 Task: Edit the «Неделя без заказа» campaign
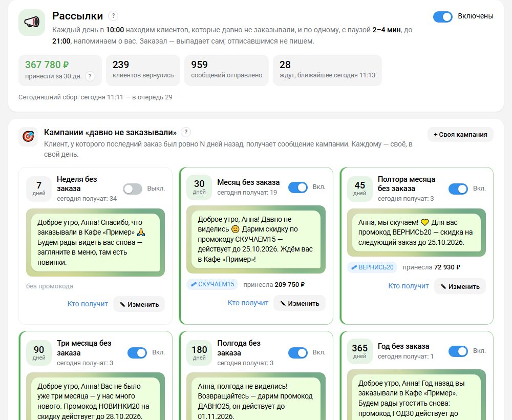point(139,304)
